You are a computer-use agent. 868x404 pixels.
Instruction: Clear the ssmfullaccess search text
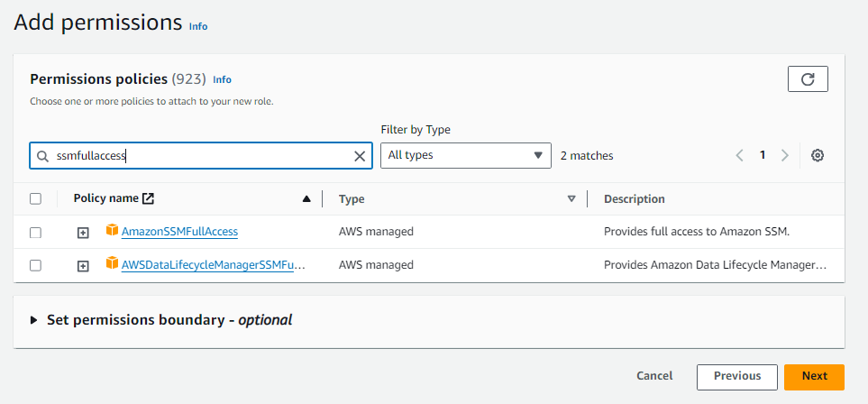click(x=360, y=156)
